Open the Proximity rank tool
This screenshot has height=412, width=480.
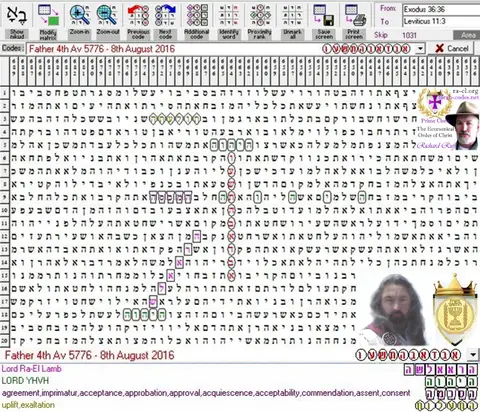point(260,22)
